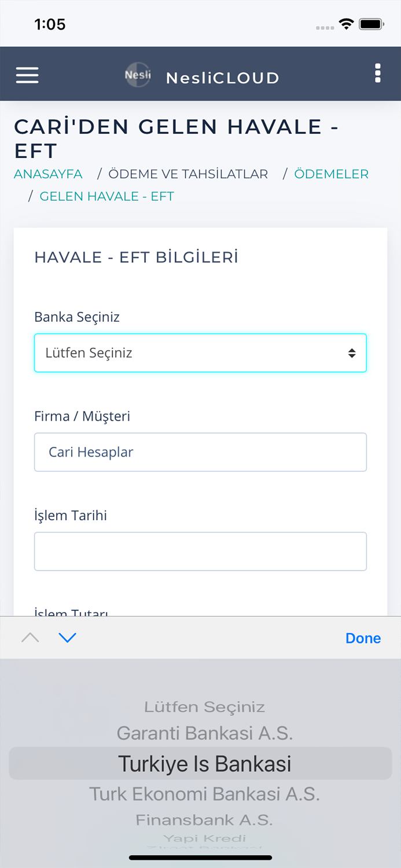Select Garanti Bankasi A.S. from the bank picker

tap(204, 733)
